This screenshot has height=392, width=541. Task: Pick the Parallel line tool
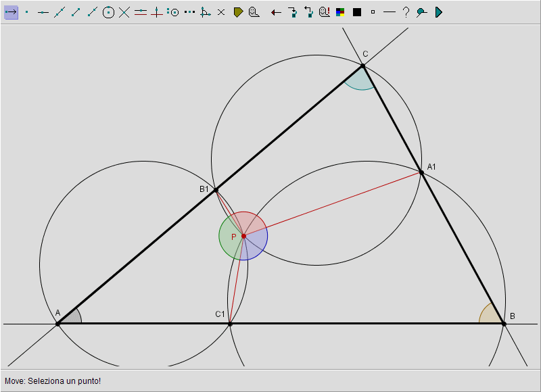(141, 12)
